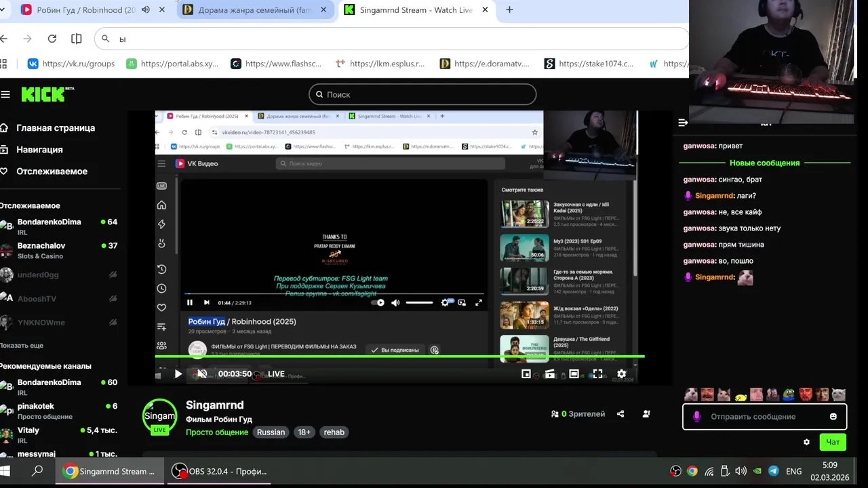Open the e.doramatv bookmark
868x488 pixels.
coord(484,64)
